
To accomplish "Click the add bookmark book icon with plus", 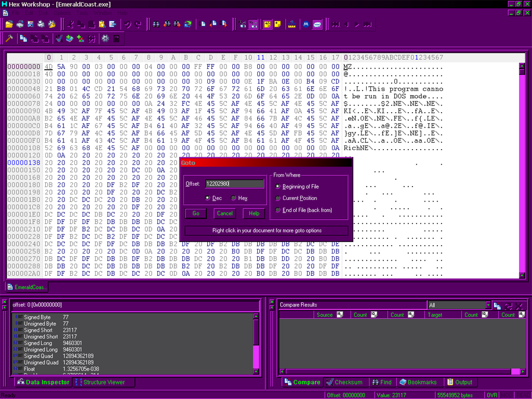I will click(x=70, y=38).
